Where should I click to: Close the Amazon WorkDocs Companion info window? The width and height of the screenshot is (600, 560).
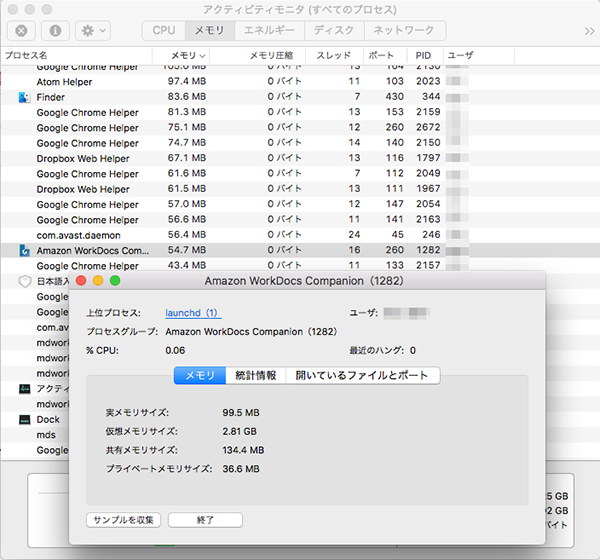(x=81, y=281)
